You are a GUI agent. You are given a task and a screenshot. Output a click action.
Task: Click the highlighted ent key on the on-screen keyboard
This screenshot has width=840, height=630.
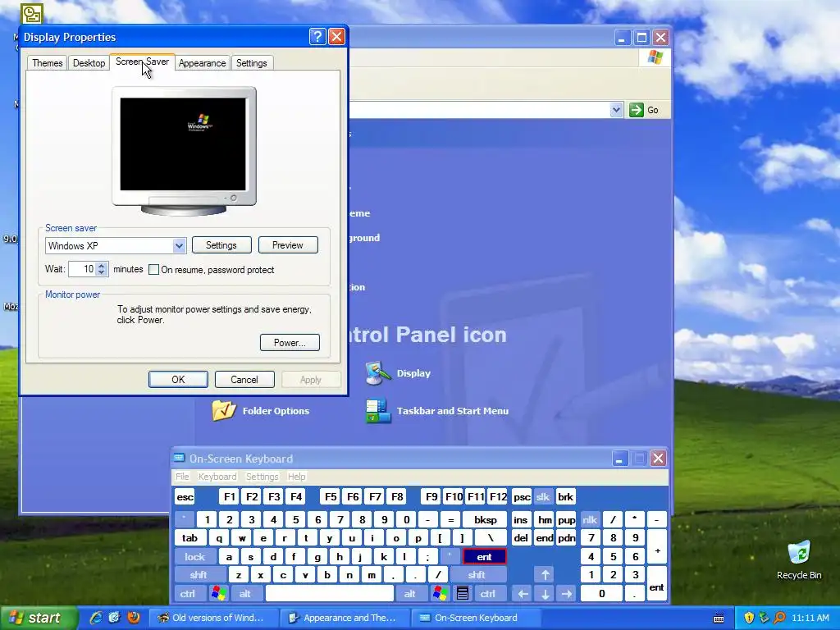(x=484, y=557)
